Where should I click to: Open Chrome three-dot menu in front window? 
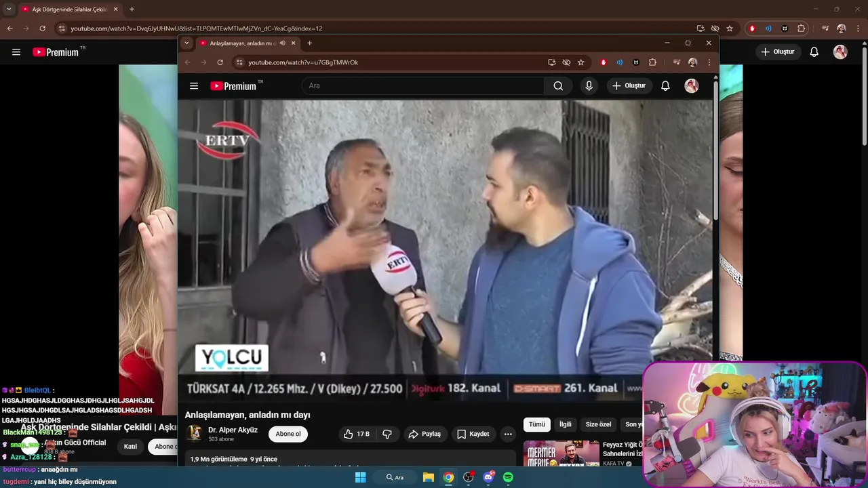(x=709, y=62)
